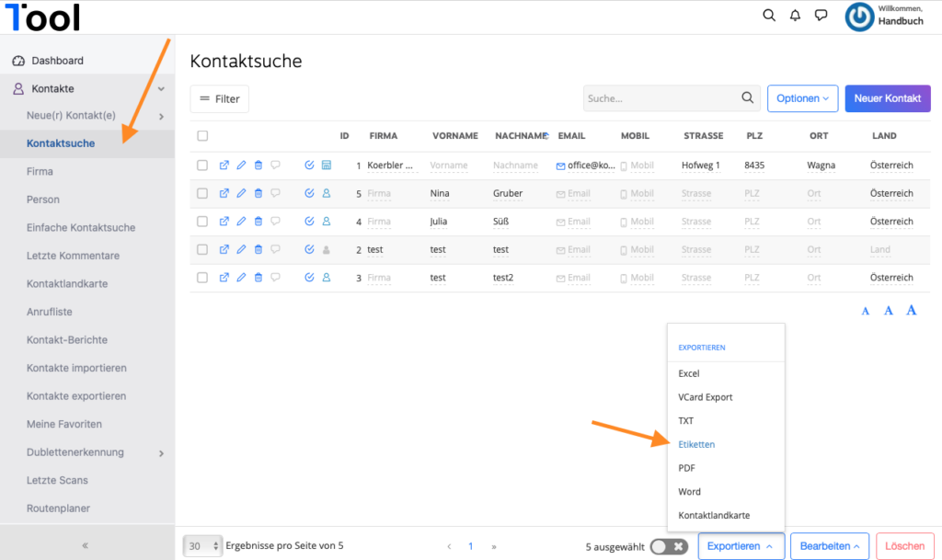This screenshot has height=560, width=942.
Task: Click the edit pencil icon for Nina Gruber
Action: pos(241,193)
